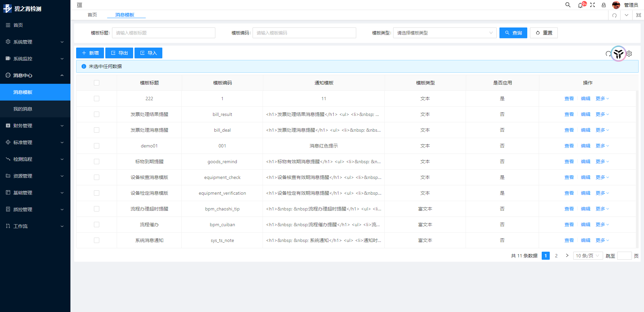
Task: Maximize content area icon at tab bar
Action: [639, 15]
